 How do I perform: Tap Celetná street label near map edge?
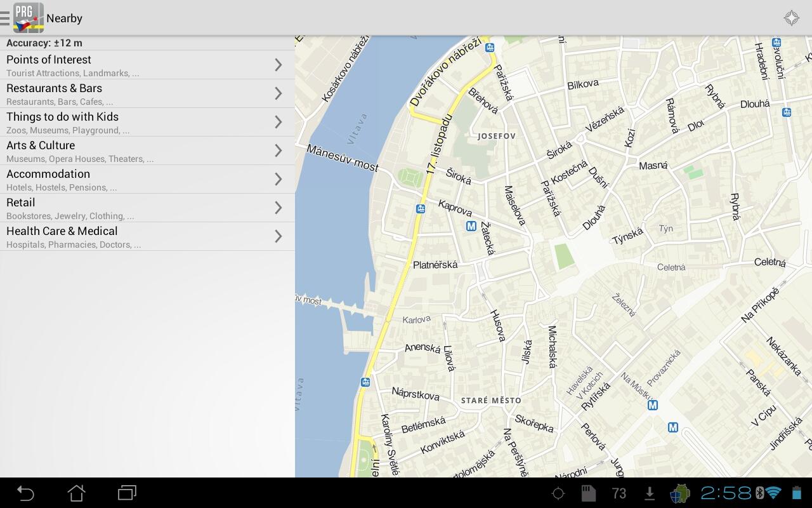point(770,262)
